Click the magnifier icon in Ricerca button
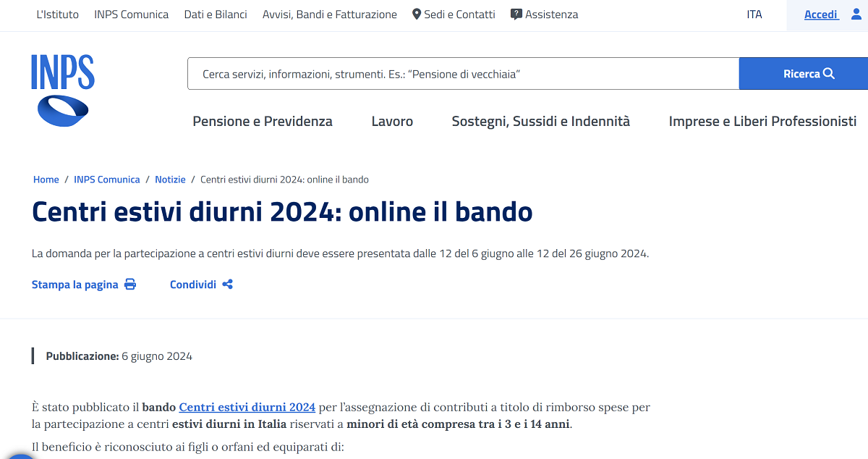868x459 pixels. [829, 74]
